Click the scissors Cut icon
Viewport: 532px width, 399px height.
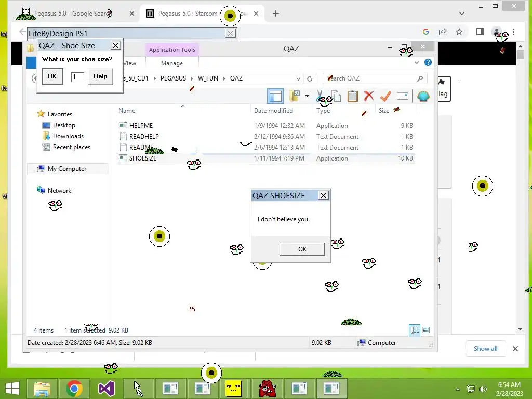click(320, 96)
